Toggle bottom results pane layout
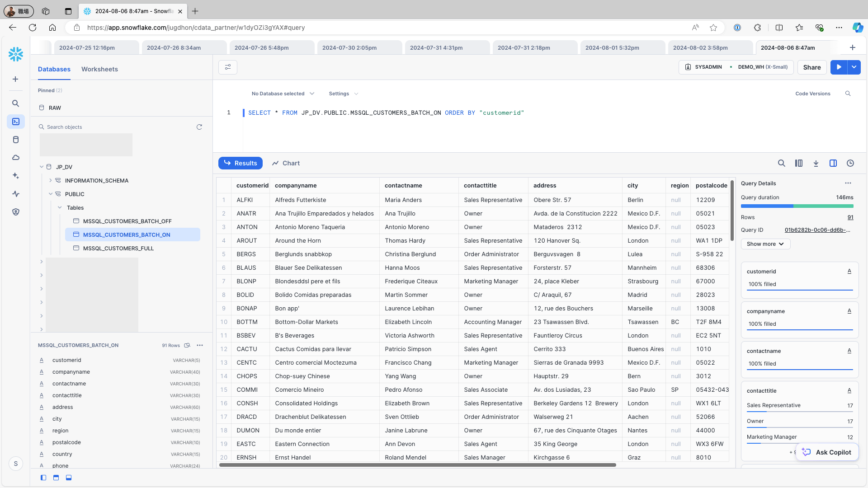 (69, 478)
